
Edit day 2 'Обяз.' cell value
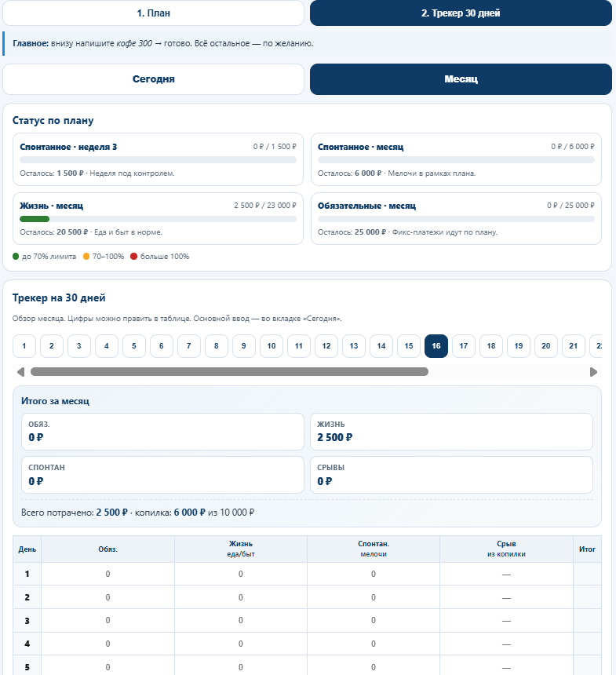(108, 597)
